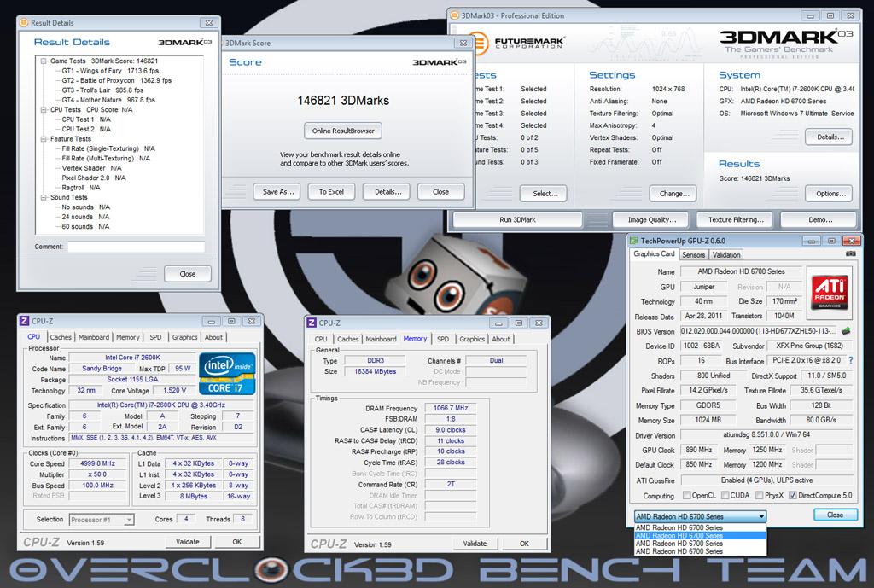Click Close button in Result Details window
Screen dimensions: 874x588
tap(188, 274)
